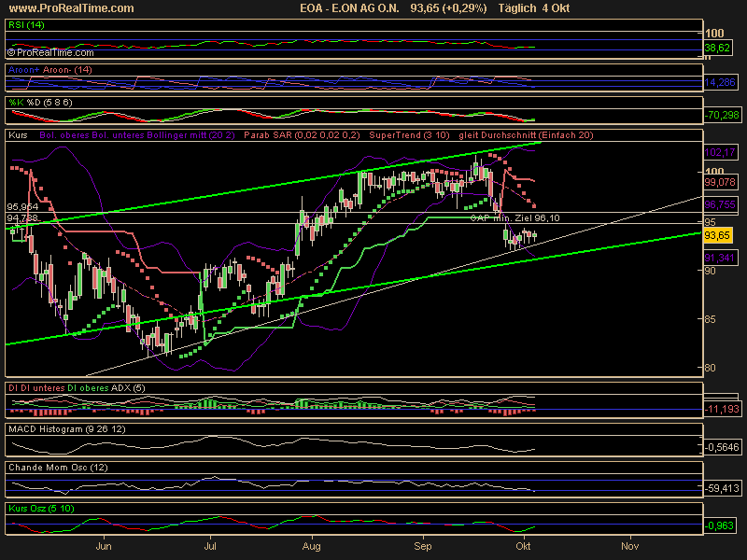Click the Jul label on time axis
The image size is (747, 560).
[210, 546]
